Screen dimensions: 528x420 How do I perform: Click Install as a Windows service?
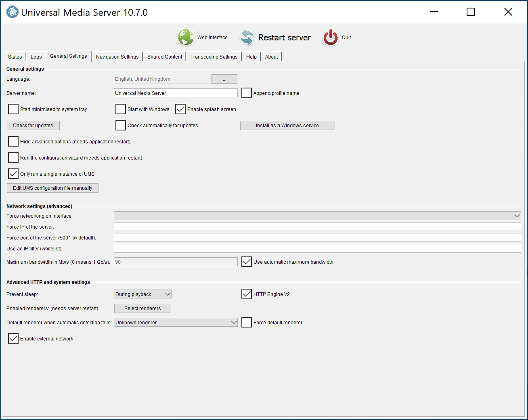[x=287, y=125]
